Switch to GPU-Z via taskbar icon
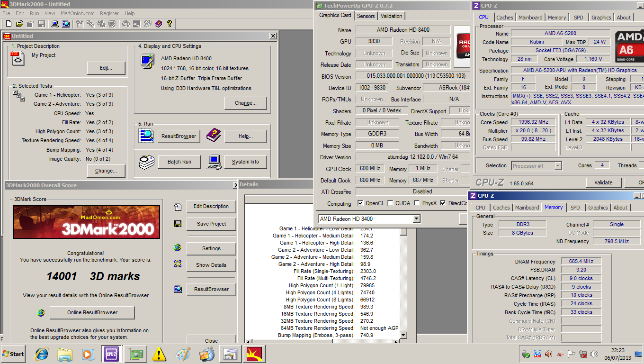Viewport: 644px width, 364px height. 136,354
